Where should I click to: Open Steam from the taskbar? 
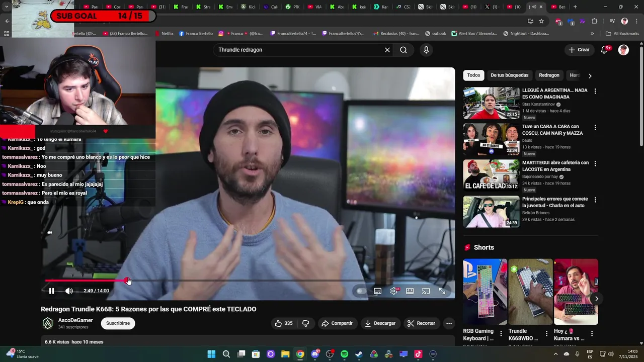click(359, 354)
